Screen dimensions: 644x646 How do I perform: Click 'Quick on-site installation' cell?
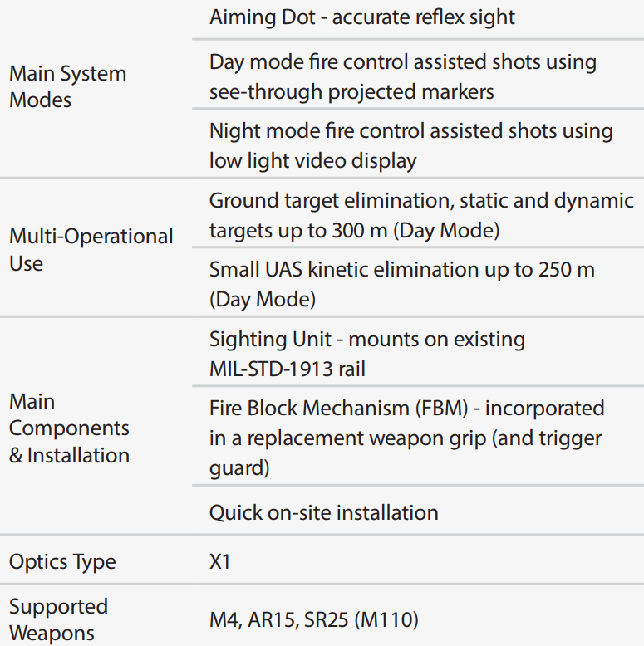[323, 513]
